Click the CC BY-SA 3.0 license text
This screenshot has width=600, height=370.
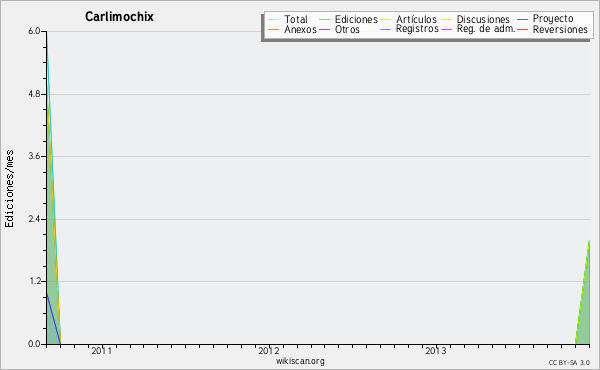coord(569,362)
